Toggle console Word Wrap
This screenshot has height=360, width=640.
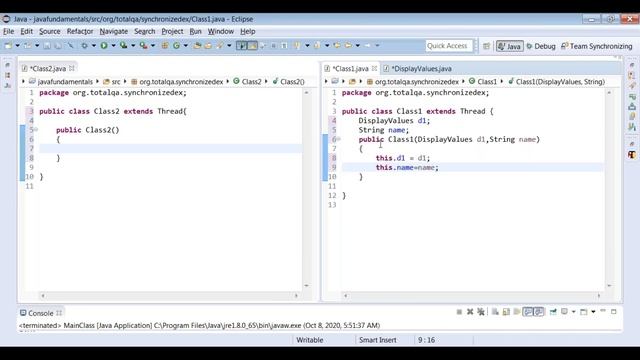click(517, 312)
